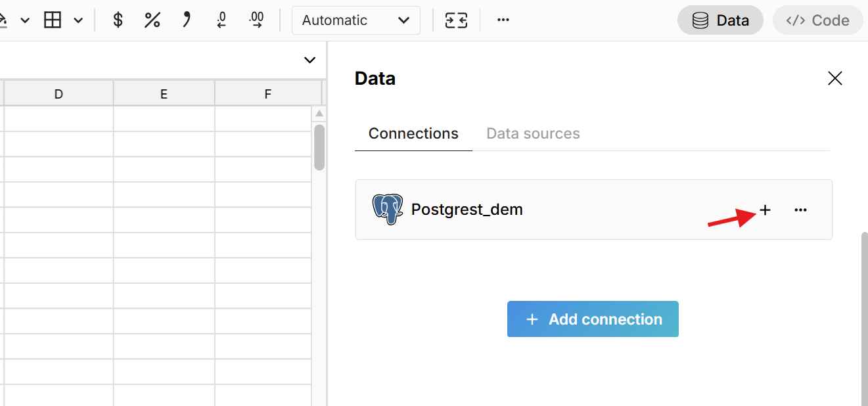The width and height of the screenshot is (868, 406).
Task: Toggle the Data panel button
Action: (720, 20)
